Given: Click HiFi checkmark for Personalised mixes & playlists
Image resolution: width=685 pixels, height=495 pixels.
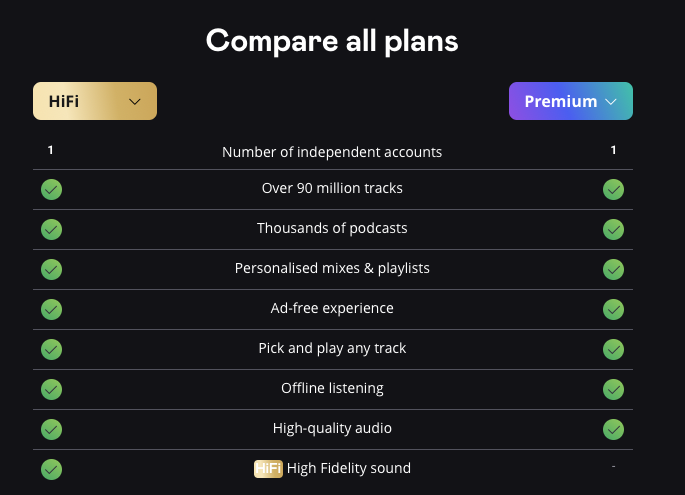Looking at the screenshot, I should pos(51,269).
